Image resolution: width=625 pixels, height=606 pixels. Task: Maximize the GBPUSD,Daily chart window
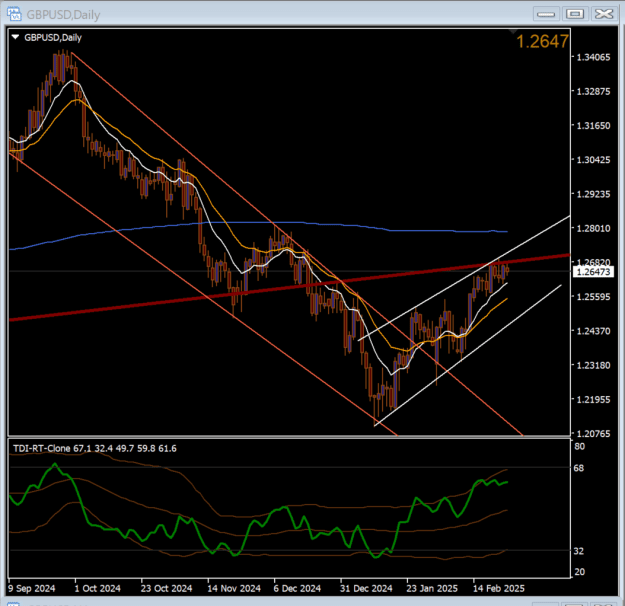tap(575, 14)
